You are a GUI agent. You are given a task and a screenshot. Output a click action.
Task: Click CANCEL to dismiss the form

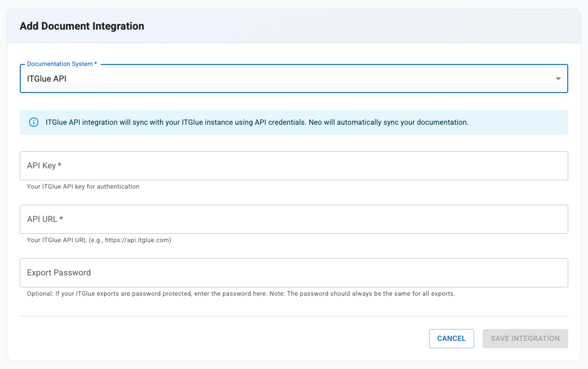pyautogui.click(x=451, y=338)
